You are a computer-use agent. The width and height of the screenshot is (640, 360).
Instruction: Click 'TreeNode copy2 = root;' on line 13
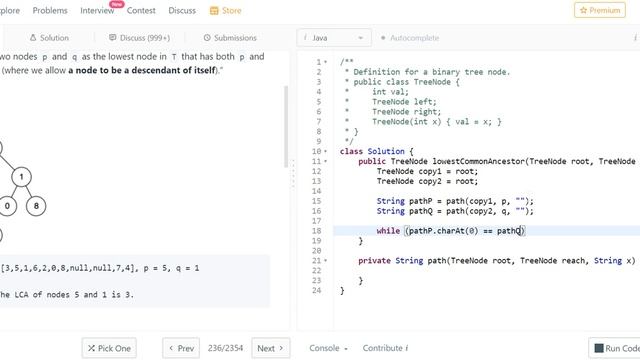pos(427,181)
